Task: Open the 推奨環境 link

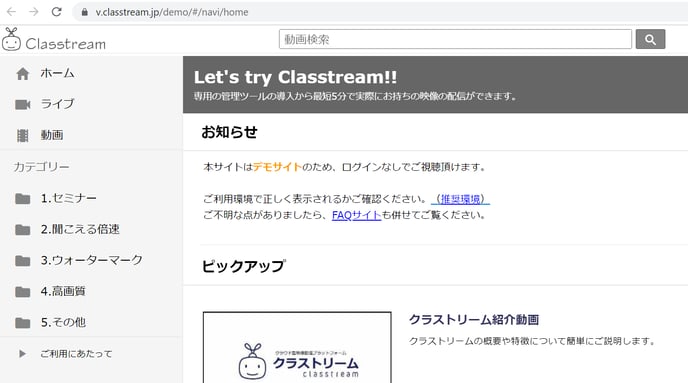Action: [x=461, y=199]
